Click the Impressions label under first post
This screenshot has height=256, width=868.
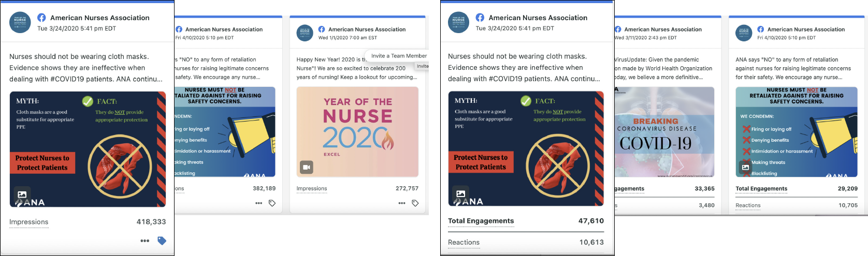28,222
